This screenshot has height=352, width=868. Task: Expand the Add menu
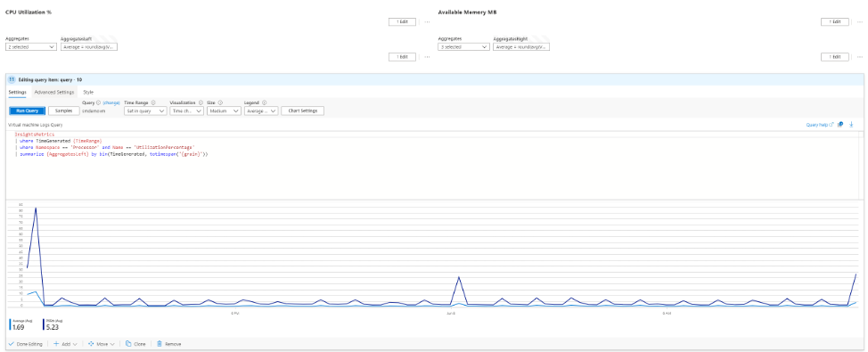point(65,344)
